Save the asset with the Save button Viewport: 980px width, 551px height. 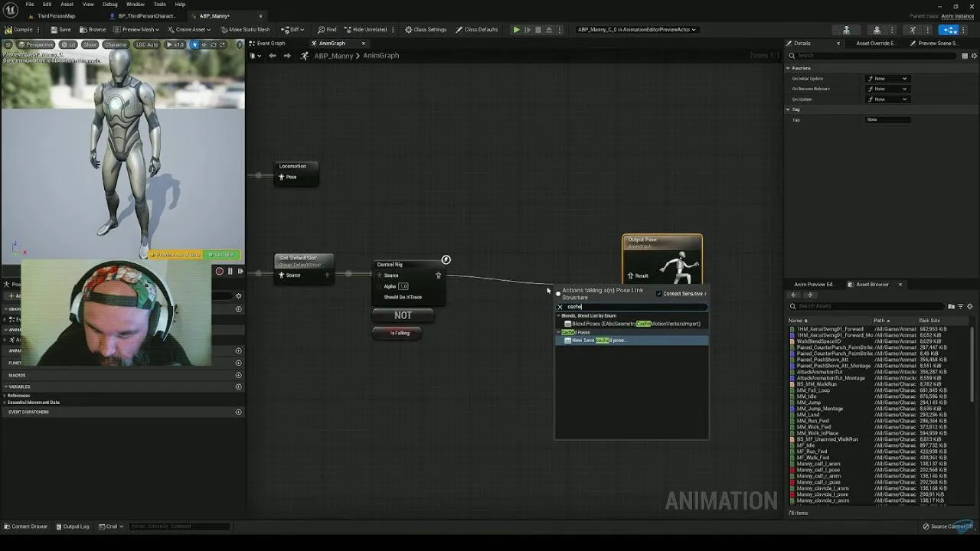pos(60,30)
